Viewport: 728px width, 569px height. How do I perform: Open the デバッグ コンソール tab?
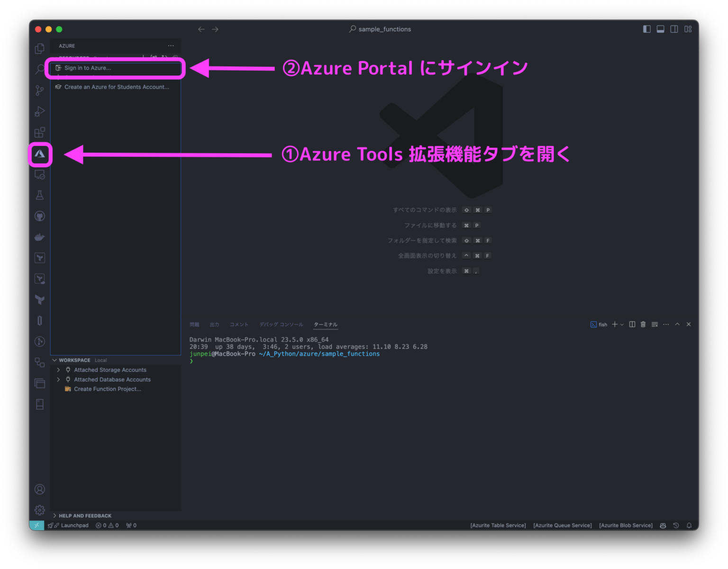click(282, 324)
